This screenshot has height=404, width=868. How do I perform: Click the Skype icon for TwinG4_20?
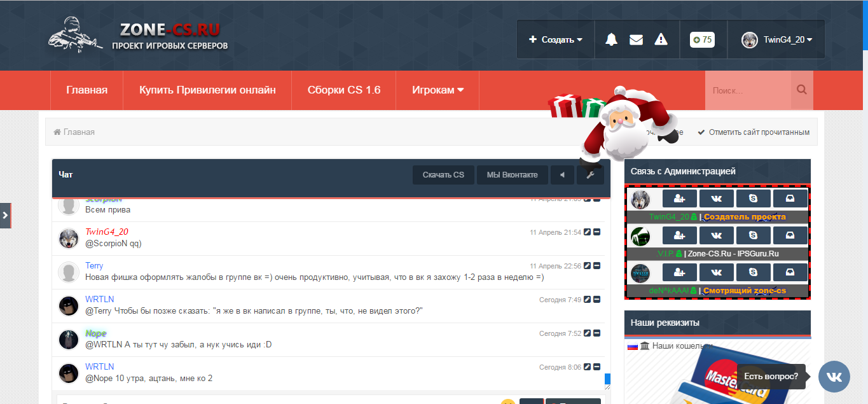coord(754,199)
